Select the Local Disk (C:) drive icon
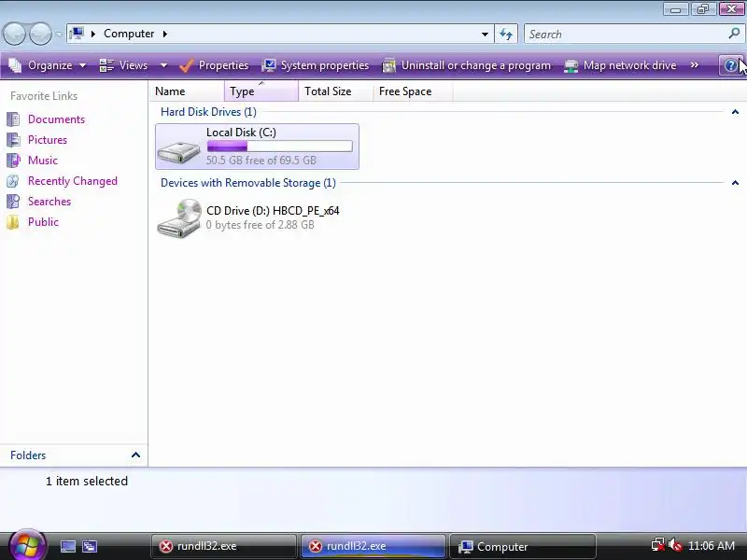Viewport: 747px width, 560px height. coord(178,150)
